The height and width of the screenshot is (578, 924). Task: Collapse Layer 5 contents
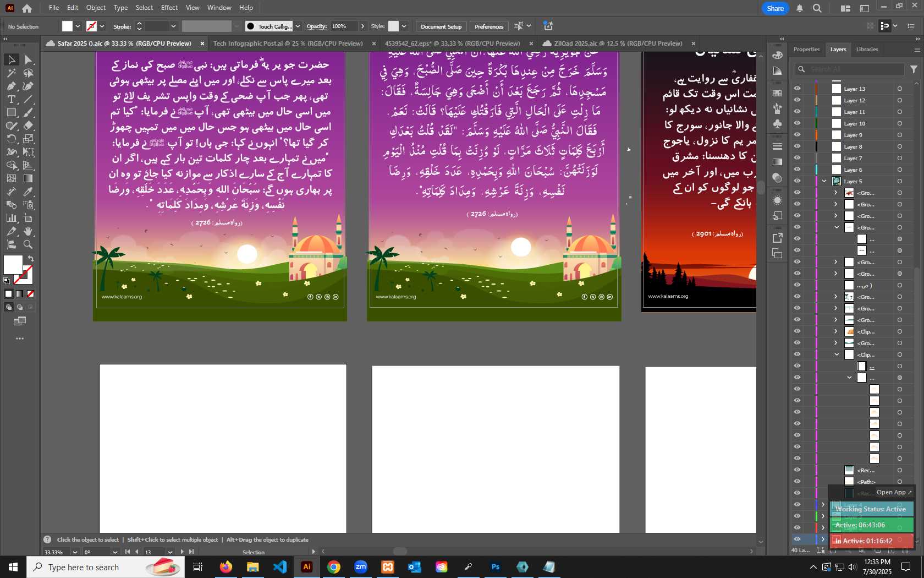pos(824,181)
